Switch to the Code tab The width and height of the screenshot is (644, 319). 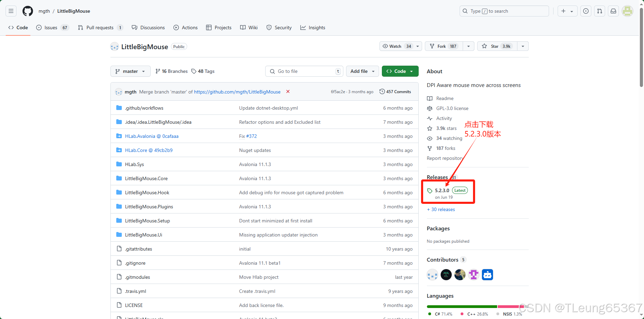click(18, 27)
